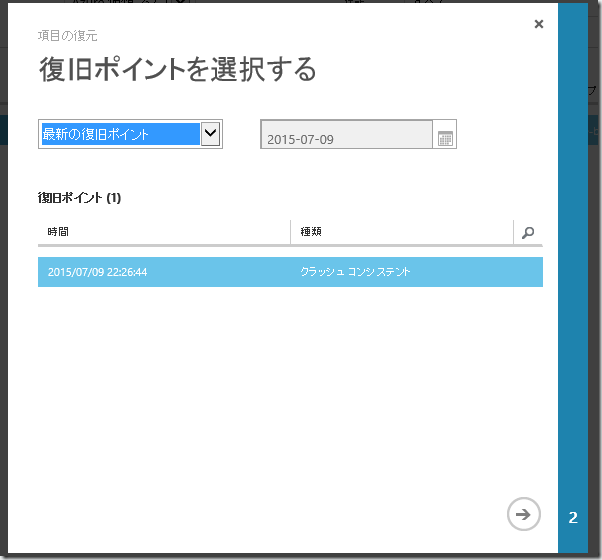The image size is (602, 560).
Task: Sort by the 種類 column header
Action: pyautogui.click(x=311, y=231)
